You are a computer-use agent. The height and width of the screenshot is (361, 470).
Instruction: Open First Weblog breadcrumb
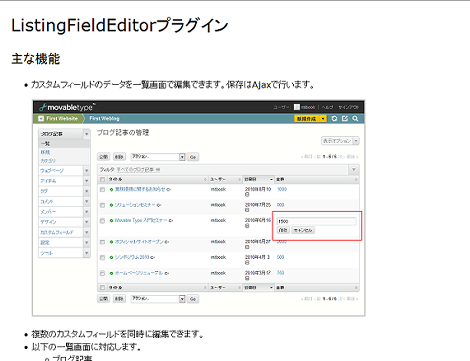click(104, 119)
